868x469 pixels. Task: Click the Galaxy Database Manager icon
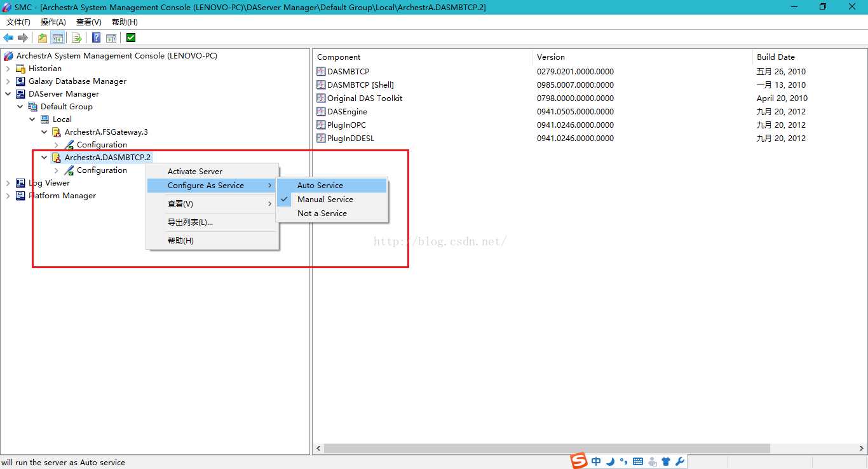tap(21, 81)
